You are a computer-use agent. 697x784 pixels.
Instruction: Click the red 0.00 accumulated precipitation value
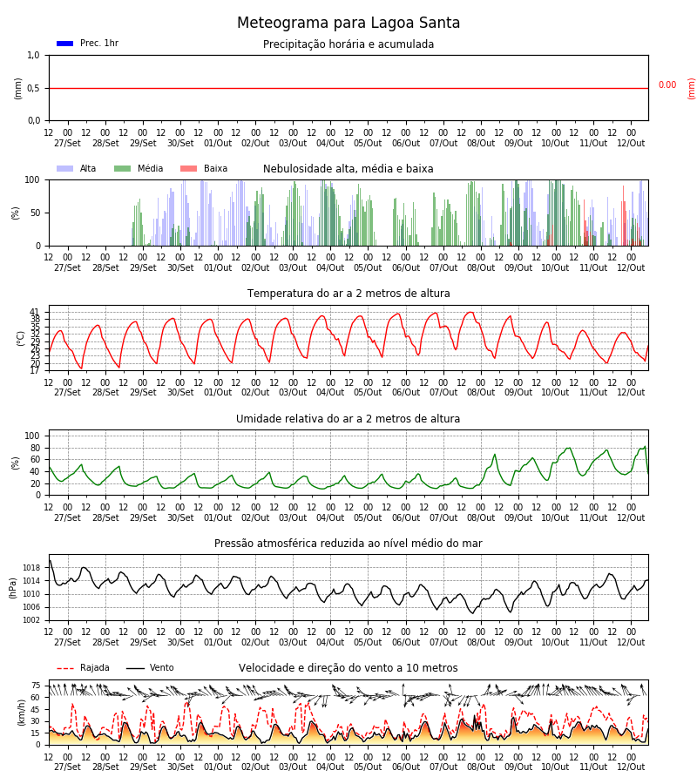667,85
